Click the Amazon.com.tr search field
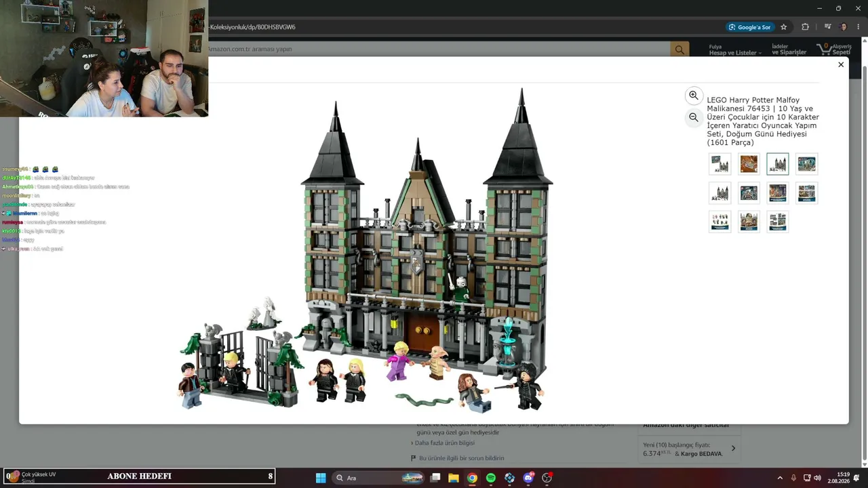 pos(439,49)
